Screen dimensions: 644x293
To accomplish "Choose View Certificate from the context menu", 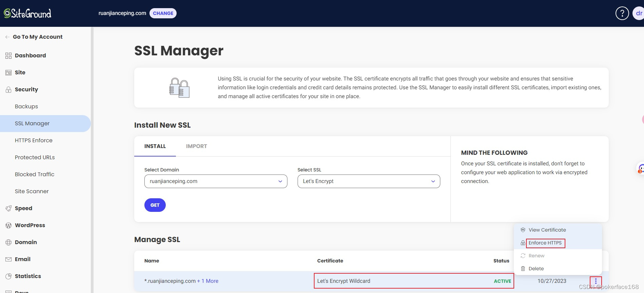I will click(558, 230).
